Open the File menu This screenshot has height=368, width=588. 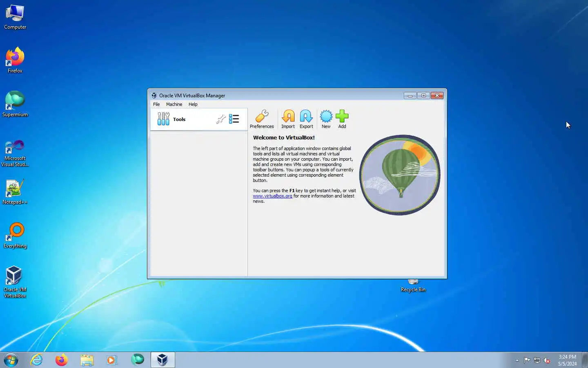pyautogui.click(x=156, y=104)
